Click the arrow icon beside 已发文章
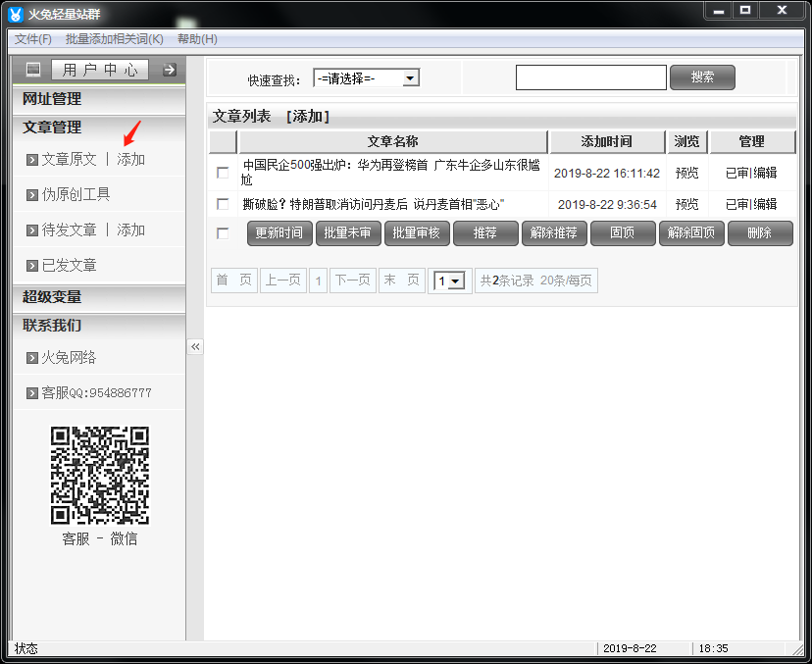This screenshot has height=664, width=812. point(32,266)
